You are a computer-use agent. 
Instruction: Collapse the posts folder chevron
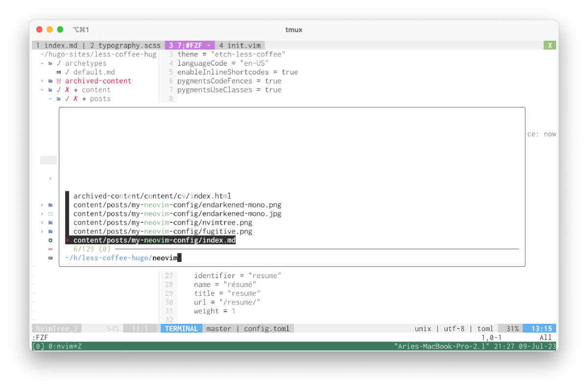(50, 99)
